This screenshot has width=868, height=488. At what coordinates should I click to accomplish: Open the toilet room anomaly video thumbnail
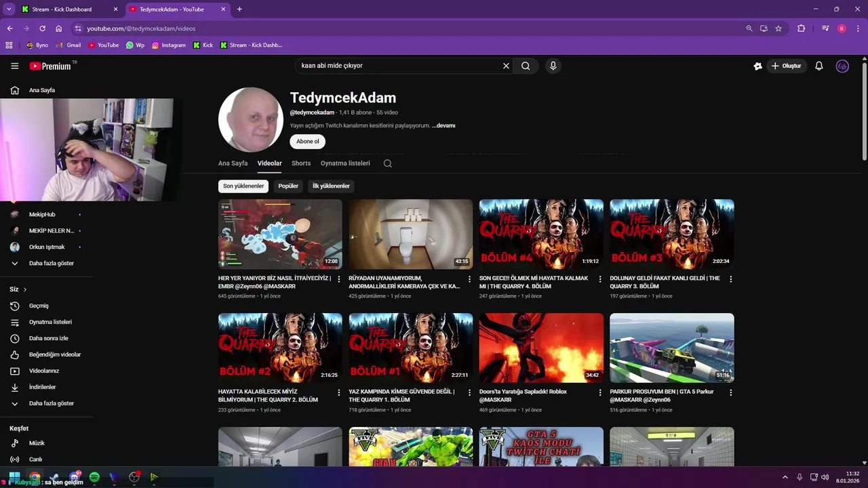pos(411,234)
